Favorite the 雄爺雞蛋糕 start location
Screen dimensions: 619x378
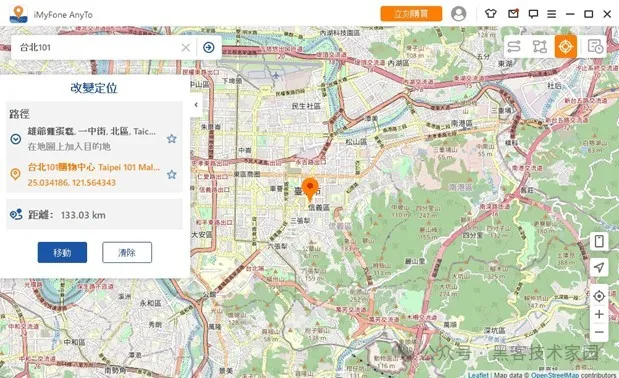tap(171, 138)
